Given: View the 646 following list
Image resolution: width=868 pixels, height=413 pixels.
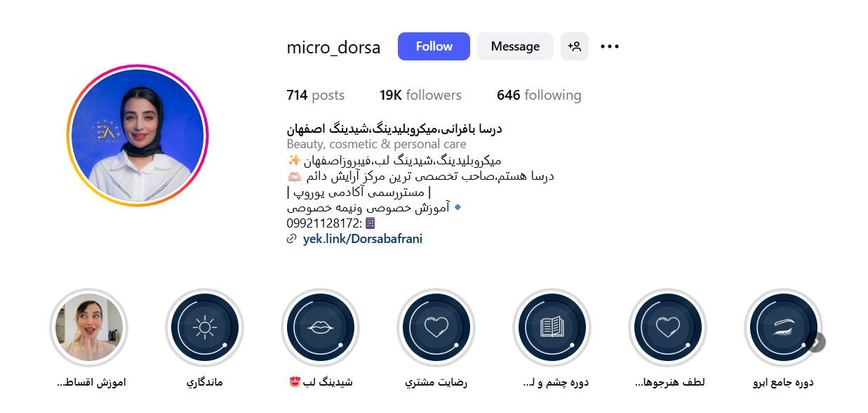Looking at the screenshot, I should coord(539,95).
